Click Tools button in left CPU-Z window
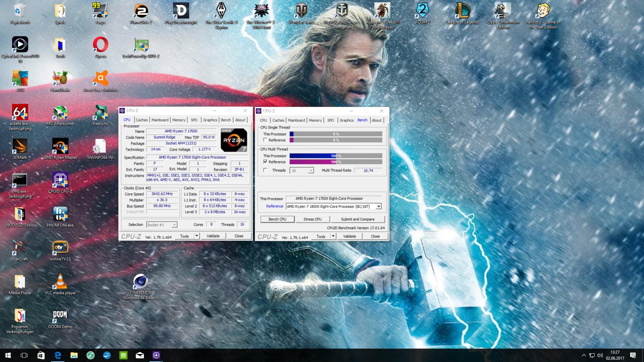Image resolution: width=644 pixels, height=362 pixels. (185, 236)
